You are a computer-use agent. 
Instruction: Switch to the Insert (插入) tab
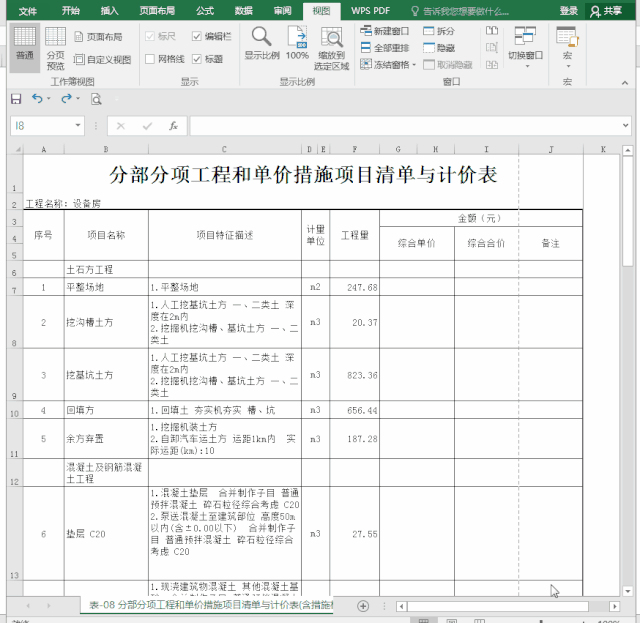pyautogui.click(x=110, y=11)
